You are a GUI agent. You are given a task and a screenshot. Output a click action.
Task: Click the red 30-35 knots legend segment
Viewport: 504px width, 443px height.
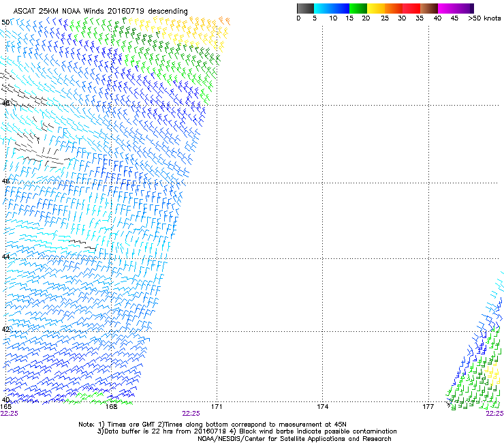(x=411, y=8)
